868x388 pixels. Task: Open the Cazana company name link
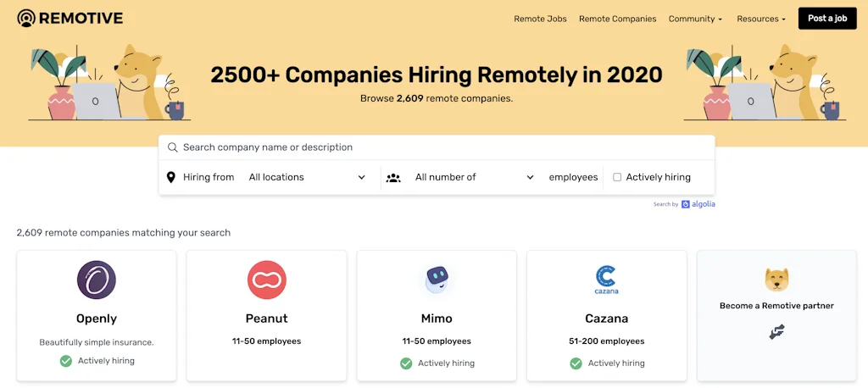click(x=606, y=319)
